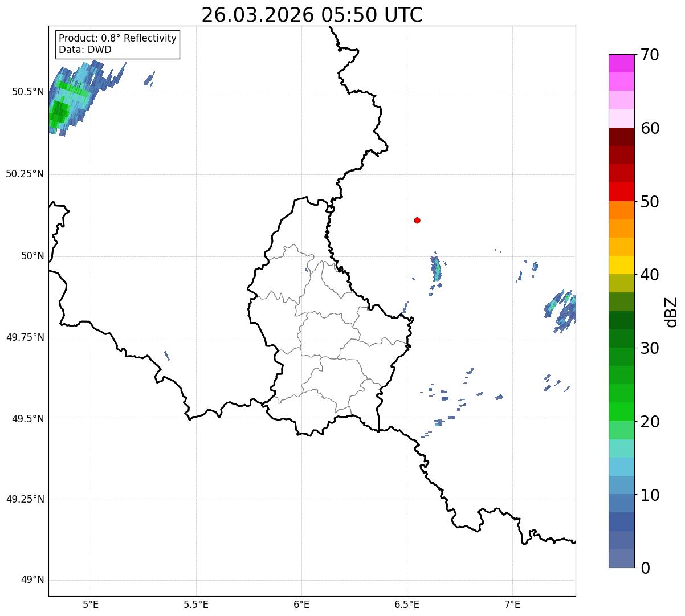685x616 pixels.
Task: Click the "Product: 0.8° Reflectivity" label
Action: click(x=118, y=38)
